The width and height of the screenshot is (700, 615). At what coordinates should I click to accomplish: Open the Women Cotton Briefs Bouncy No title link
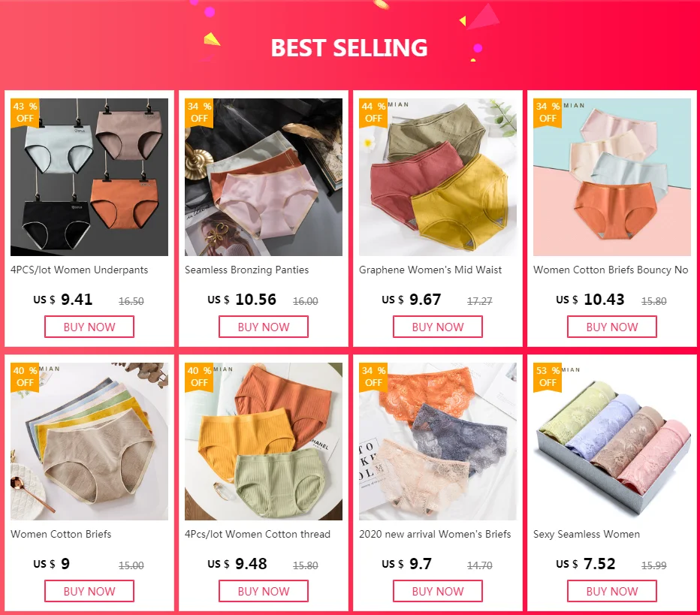tap(611, 270)
